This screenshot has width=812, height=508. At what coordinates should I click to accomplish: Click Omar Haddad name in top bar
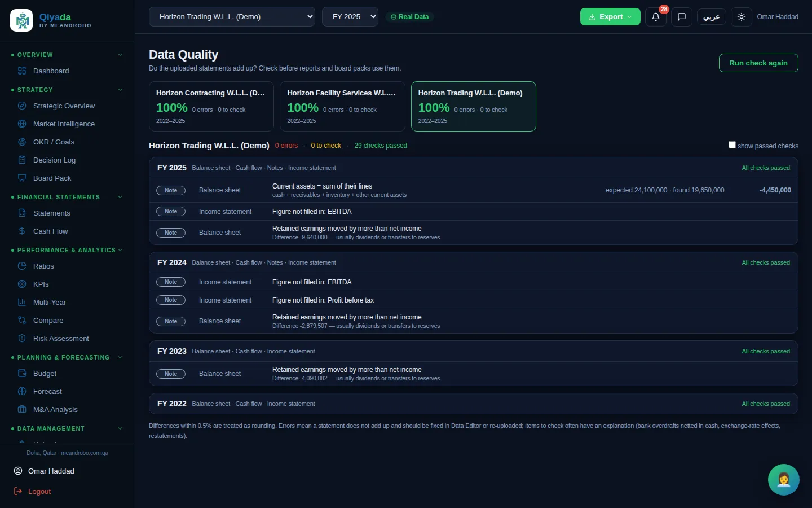pyautogui.click(x=778, y=17)
